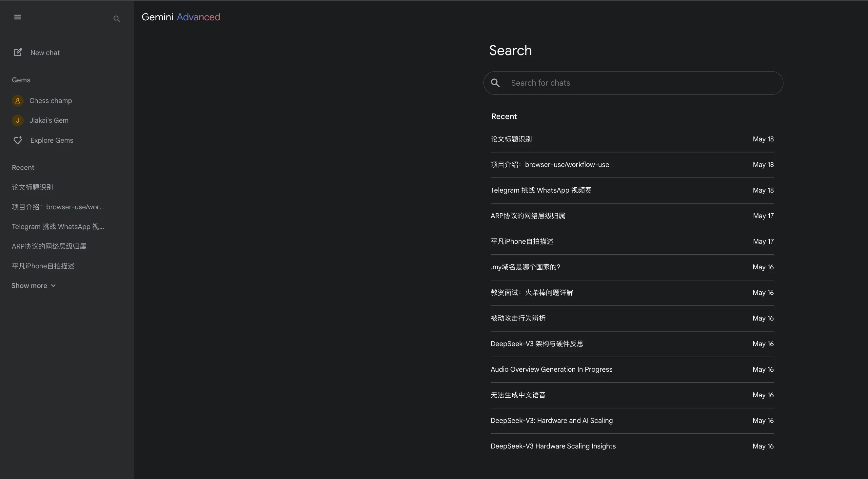The image size is (868, 479).
Task: Open result DeepSeek-V3 Hardware Scaling Insights
Action: [632, 446]
